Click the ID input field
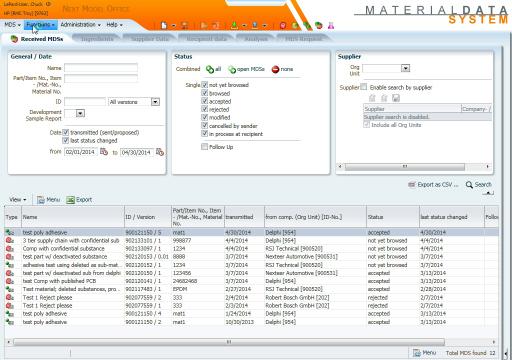The image size is (512, 360). coord(85,102)
